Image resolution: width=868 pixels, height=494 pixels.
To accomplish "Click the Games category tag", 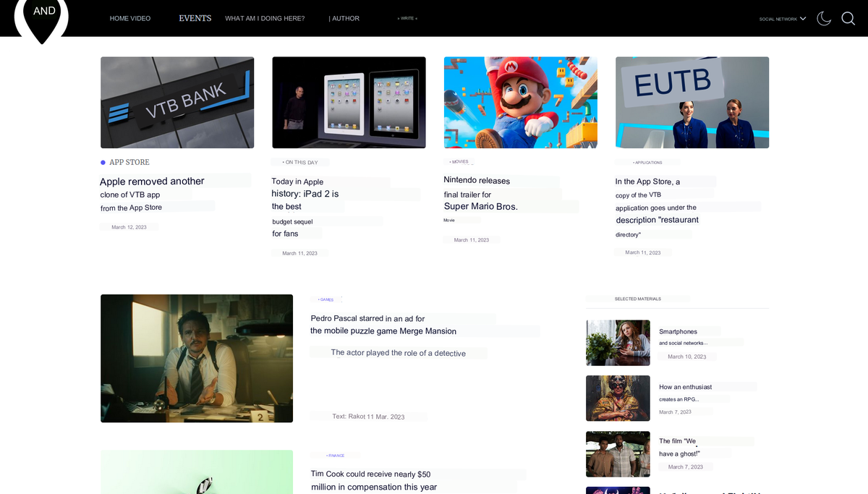I will 325,299.
